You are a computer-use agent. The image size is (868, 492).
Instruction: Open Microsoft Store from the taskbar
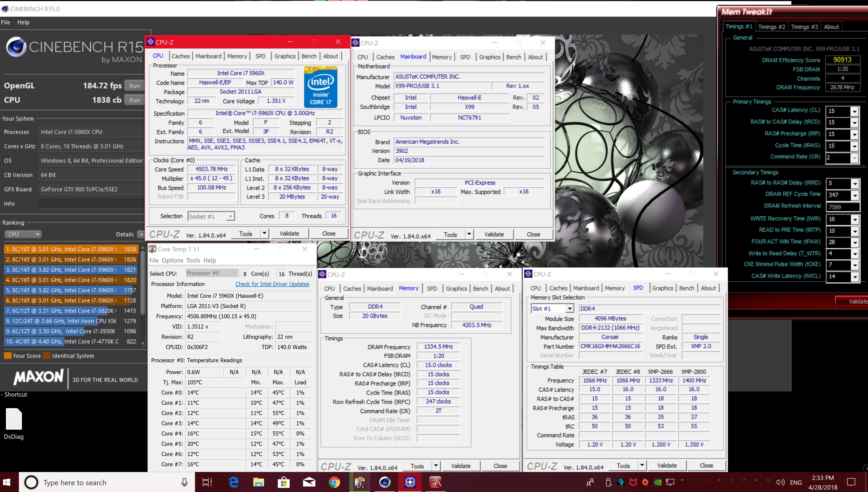pos(283,482)
